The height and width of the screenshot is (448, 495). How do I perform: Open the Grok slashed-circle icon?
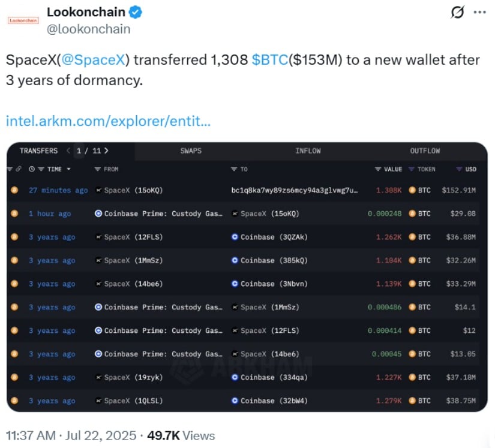click(457, 13)
